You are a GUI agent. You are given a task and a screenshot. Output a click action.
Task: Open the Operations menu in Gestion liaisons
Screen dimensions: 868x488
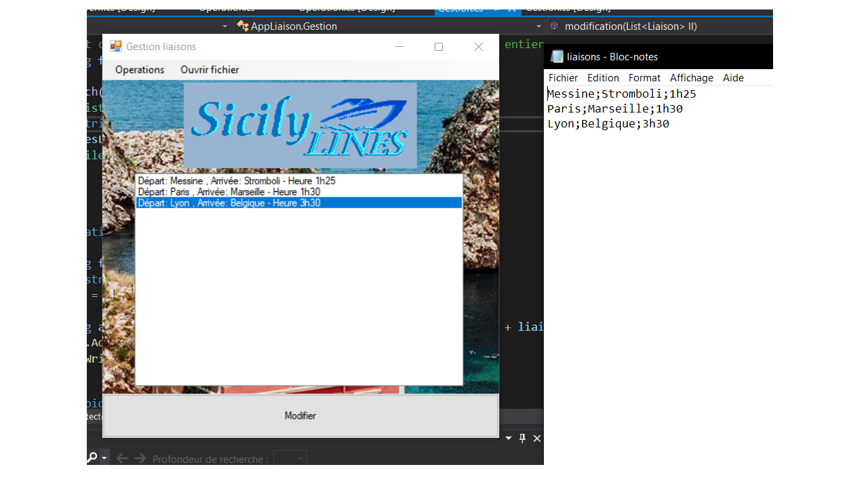click(140, 70)
